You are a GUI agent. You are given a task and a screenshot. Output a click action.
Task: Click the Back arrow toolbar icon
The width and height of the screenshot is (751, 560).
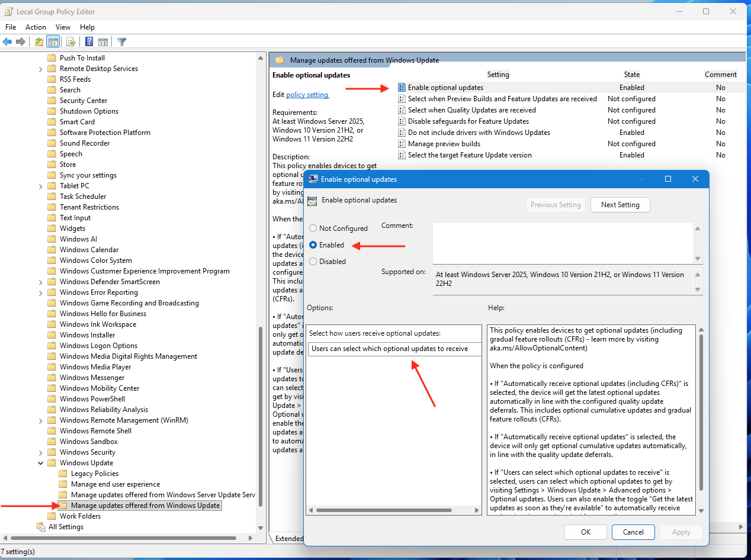pos(7,41)
